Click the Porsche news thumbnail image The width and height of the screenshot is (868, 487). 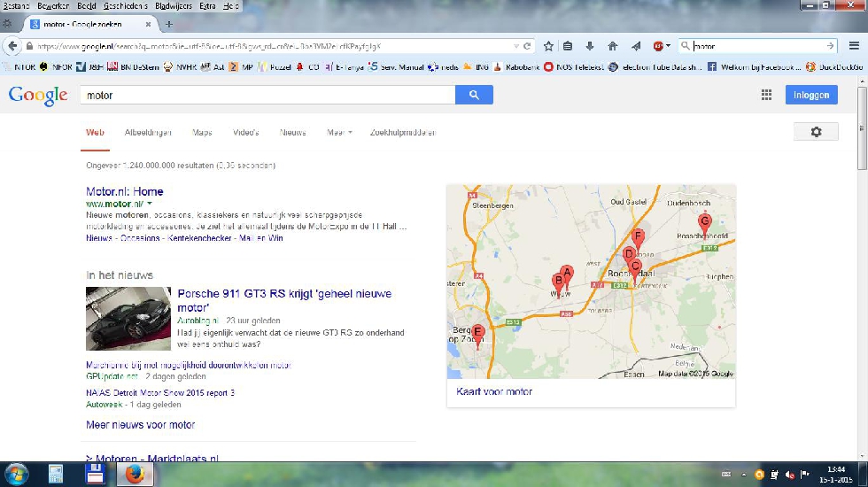(x=128, y=318)
